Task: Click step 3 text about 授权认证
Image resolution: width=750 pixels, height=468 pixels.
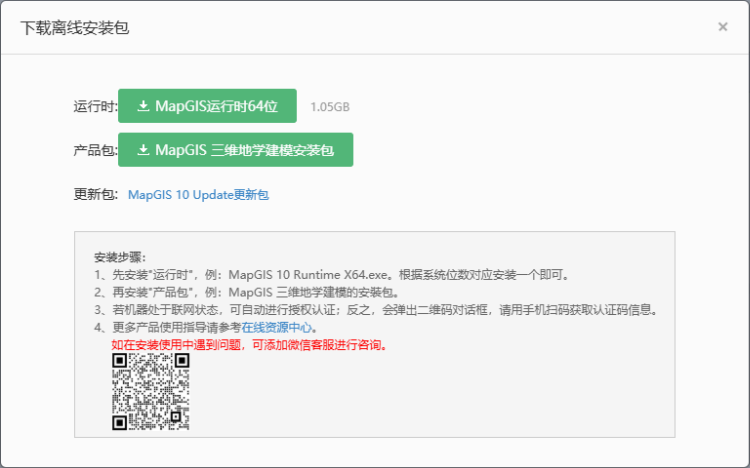Action: 380,310
